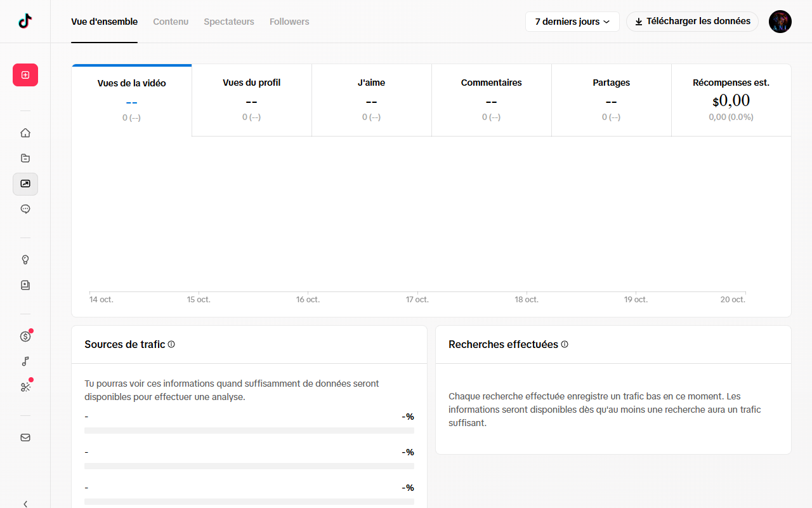This screenshot has width=812, height=508.
Task: Click the TikTok logo
Action: (25, 22)
